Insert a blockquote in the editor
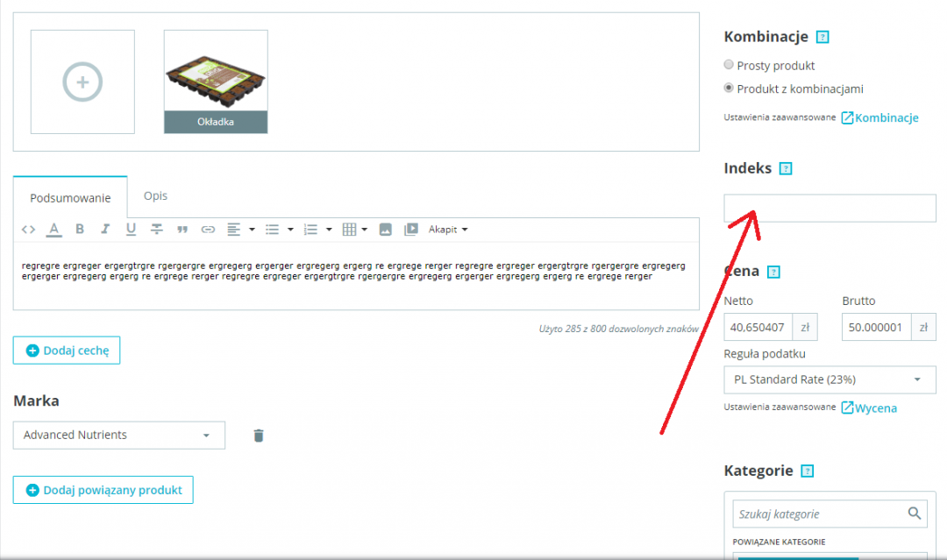Image resolution: width=947 pixels, height=560 pixels. (x=182, y=230)
